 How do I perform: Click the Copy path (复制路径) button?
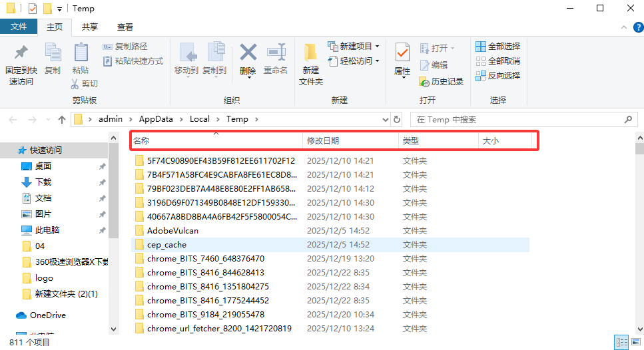click(125, 47)
